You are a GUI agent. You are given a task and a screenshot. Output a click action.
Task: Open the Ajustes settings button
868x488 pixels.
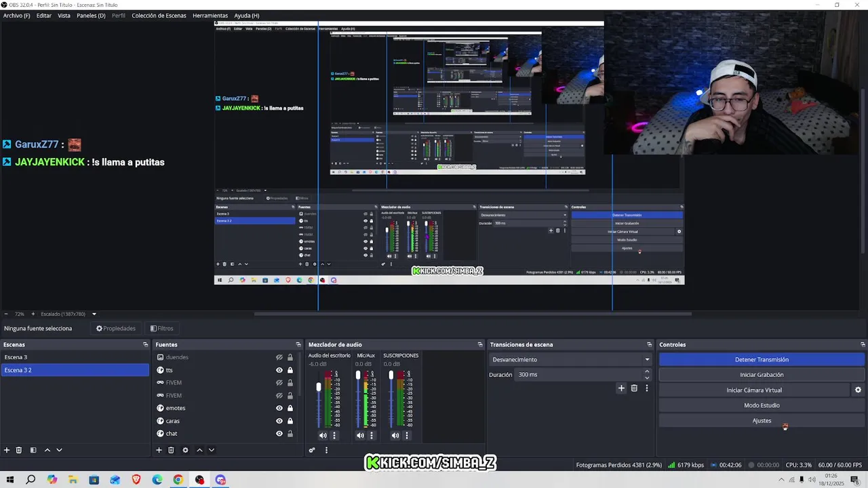(x=762, y=421)
